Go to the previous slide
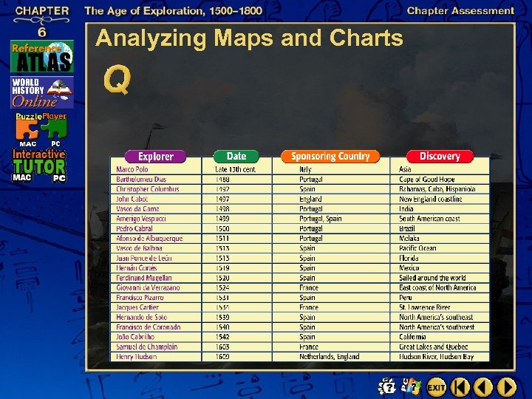Screen dimensions: 532x399 click(x=482, y=386)
